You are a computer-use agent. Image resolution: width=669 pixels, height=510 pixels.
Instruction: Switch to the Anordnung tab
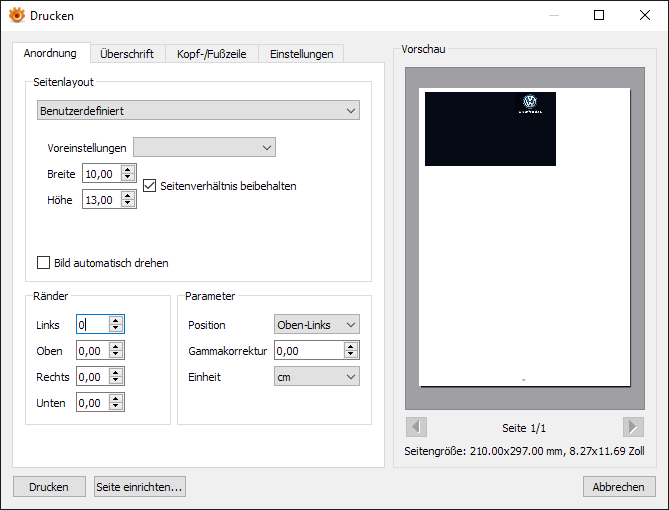50,53
